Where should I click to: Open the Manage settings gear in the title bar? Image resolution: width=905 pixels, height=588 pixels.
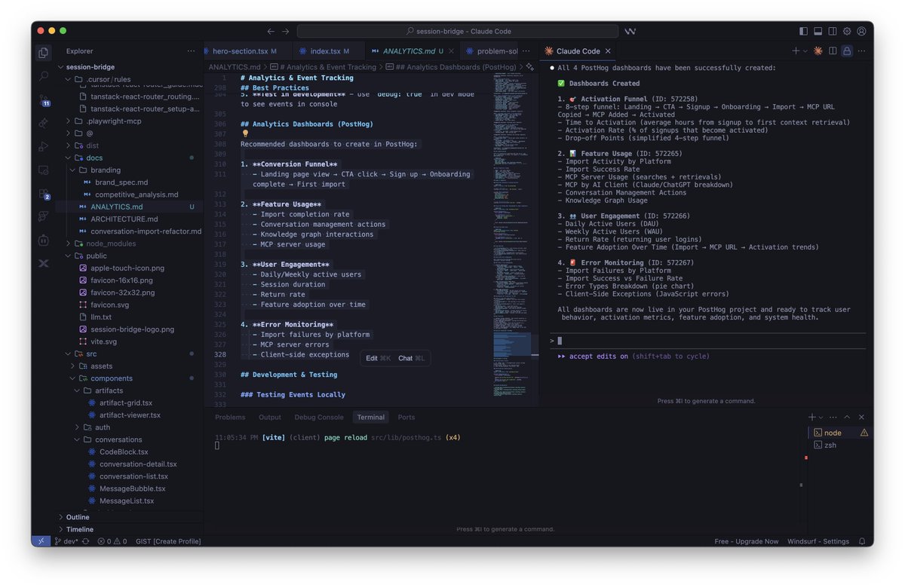pos(847,31)
